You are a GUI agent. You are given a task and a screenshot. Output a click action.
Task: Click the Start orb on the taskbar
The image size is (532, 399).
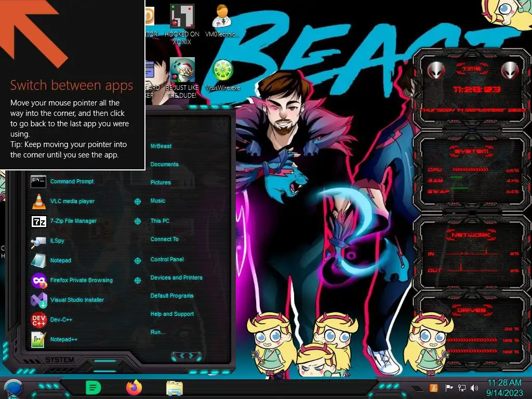(14, 389)
